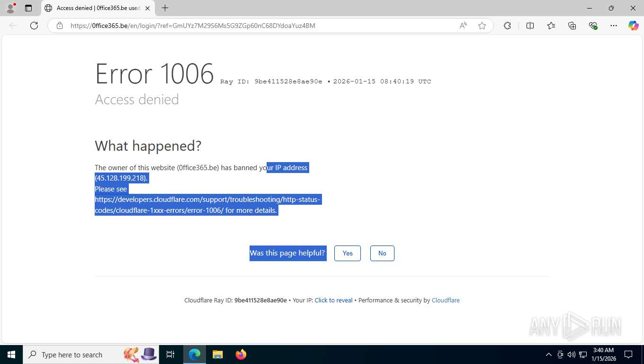Show hidden system tray icons
This screenshot has height=364, width=644.
(549, 355)
